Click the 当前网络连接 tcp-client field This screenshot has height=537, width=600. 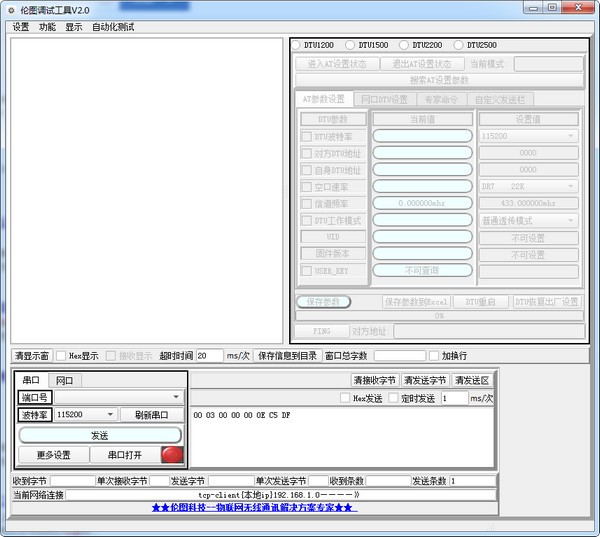281,495
